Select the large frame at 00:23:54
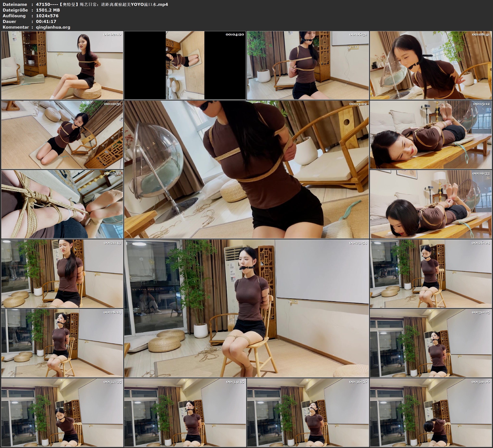The height and width of the screenshot is (448, 493). tap(246, 308)
